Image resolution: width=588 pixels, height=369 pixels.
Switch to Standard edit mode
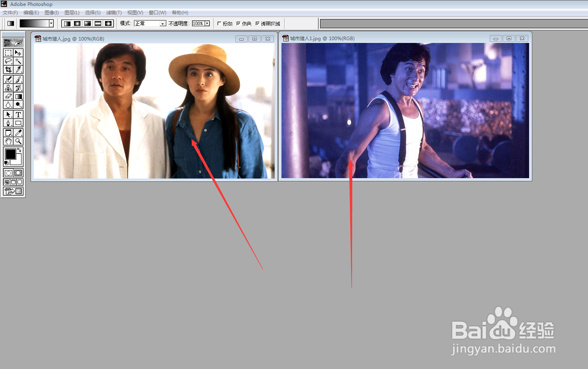coord(8,173)
